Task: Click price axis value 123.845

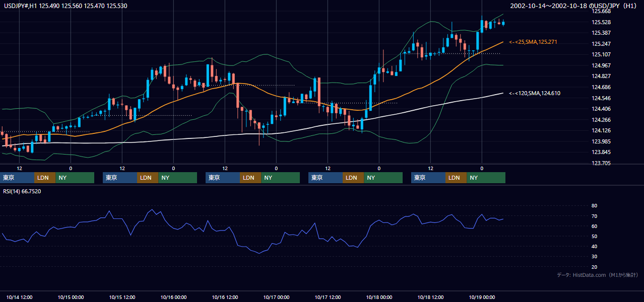Action: click(601, 152)
